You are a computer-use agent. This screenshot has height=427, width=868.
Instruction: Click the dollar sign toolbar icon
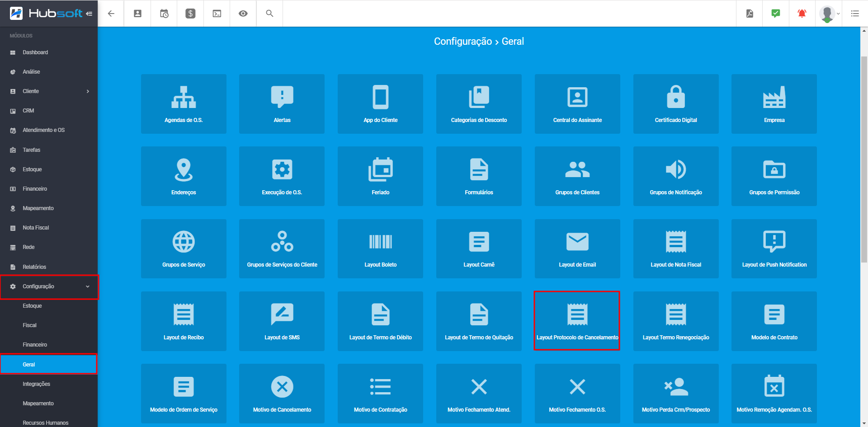[190, 14]
